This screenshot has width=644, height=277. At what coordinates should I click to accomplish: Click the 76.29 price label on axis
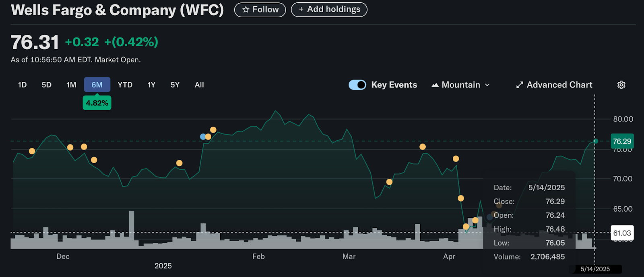tap(622, 141)
